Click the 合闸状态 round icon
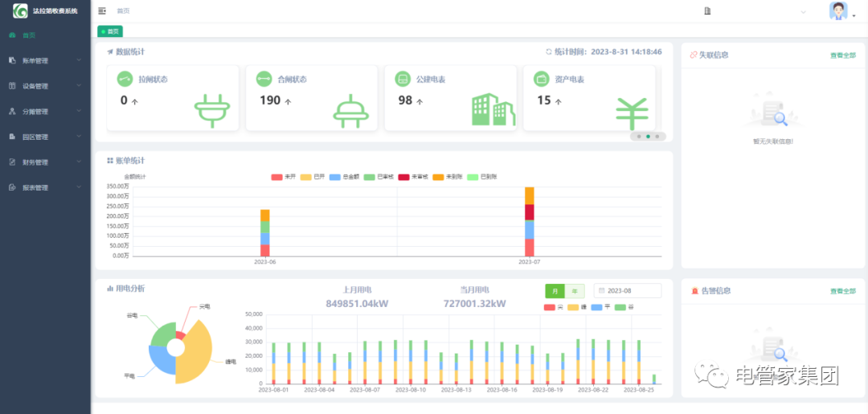The width and height of the screenshot is (868, 414). coord(264,80)
